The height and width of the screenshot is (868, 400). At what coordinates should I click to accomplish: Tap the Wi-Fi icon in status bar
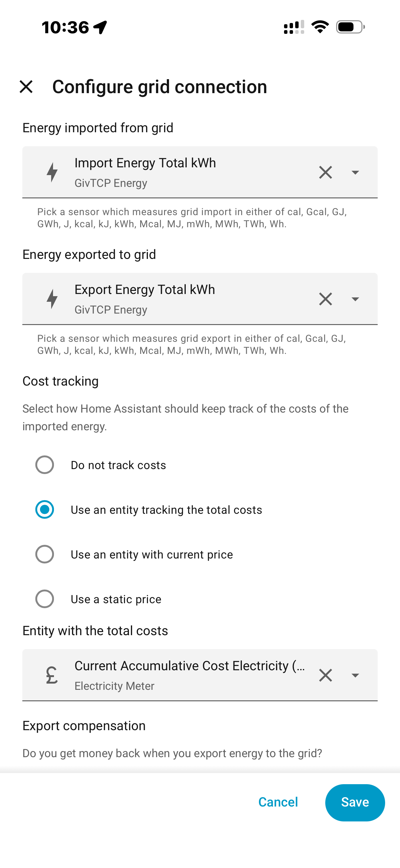(320, 27)
